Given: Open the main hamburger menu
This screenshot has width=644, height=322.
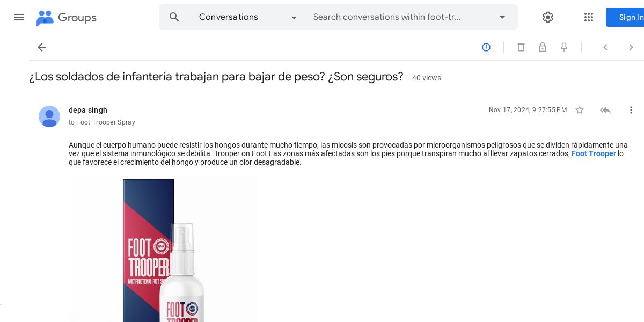Looking at the screenshot, I should coord(19,17).
